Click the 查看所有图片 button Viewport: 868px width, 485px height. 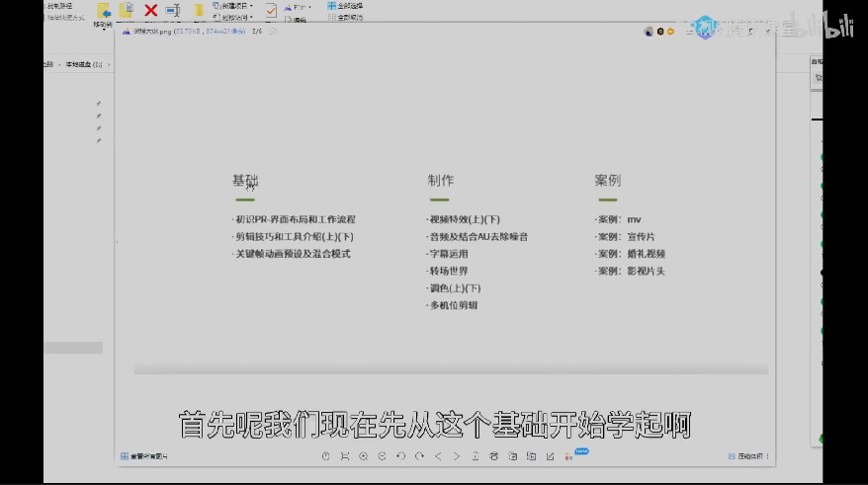[x=144, y=456]
